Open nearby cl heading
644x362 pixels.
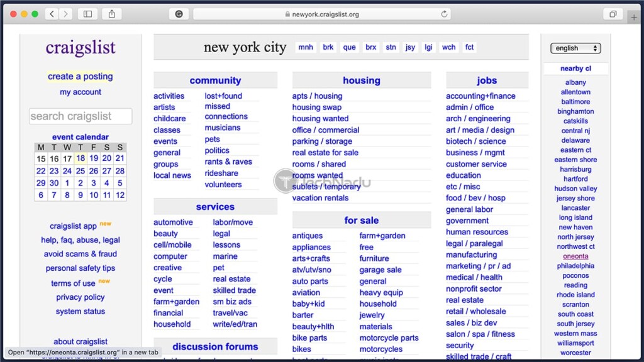[x=576, y=69]
